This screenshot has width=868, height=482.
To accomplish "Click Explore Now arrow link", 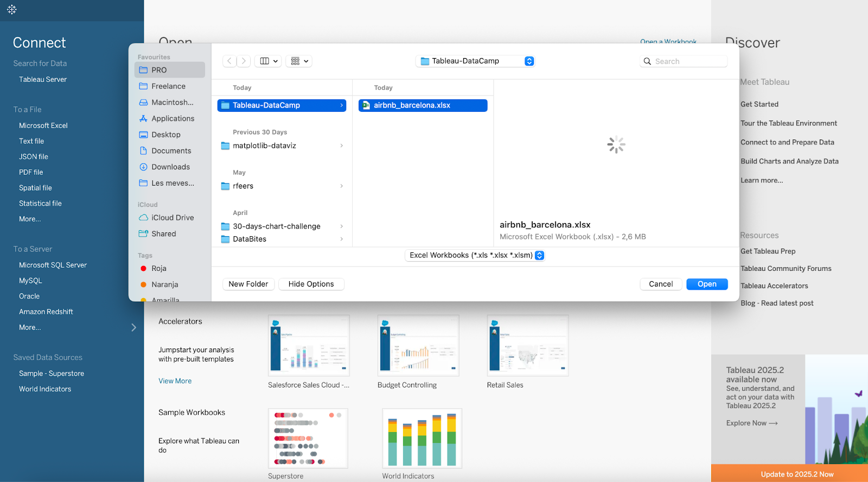I will click(752, 423).
